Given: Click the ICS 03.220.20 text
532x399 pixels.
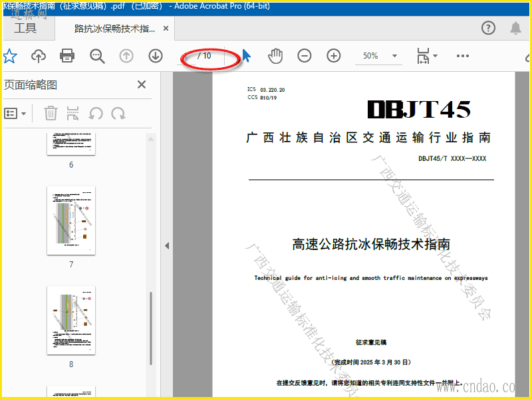Looking at the screenshot, I should click(x=266, y=90).
